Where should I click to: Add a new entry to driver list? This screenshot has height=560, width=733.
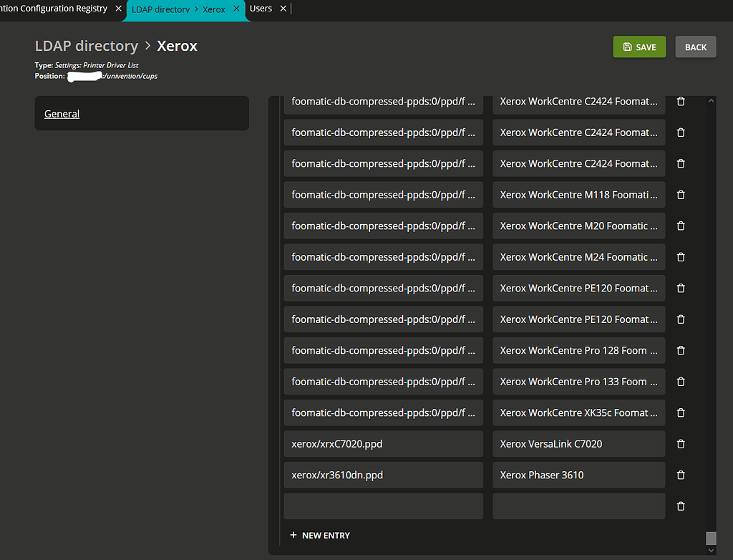pos(319,535)
